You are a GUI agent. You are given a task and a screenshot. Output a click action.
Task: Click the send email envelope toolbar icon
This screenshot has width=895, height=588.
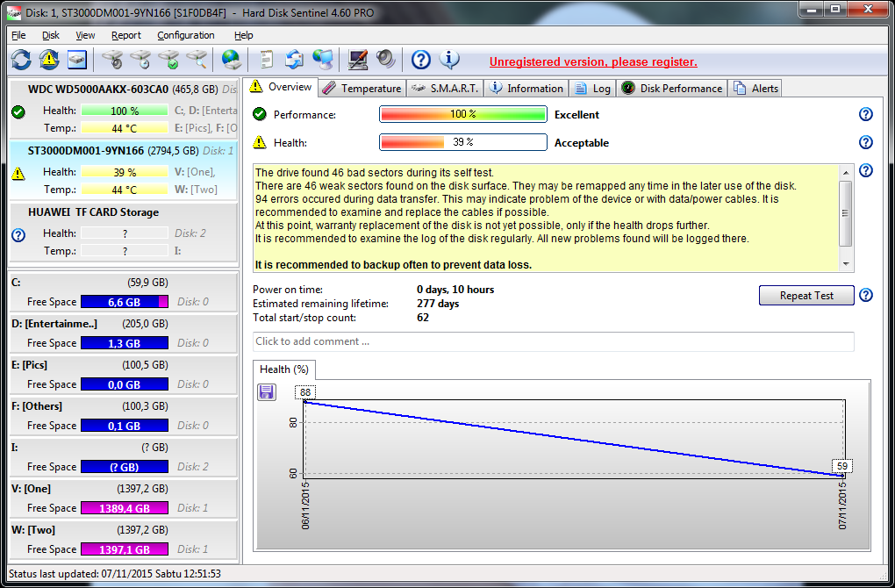[295, 60]
